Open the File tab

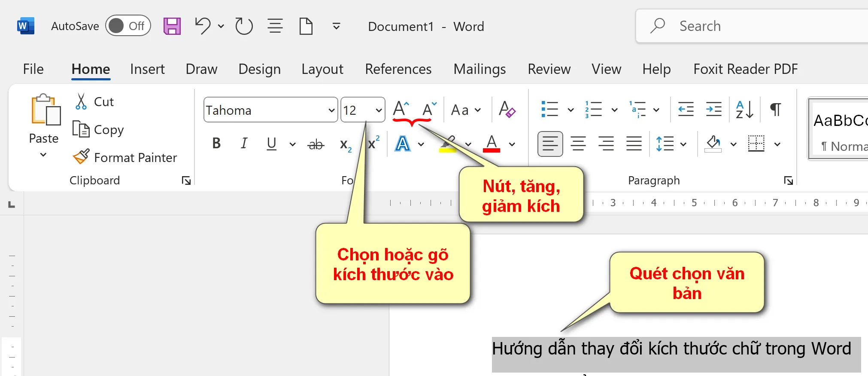[33, 69]
